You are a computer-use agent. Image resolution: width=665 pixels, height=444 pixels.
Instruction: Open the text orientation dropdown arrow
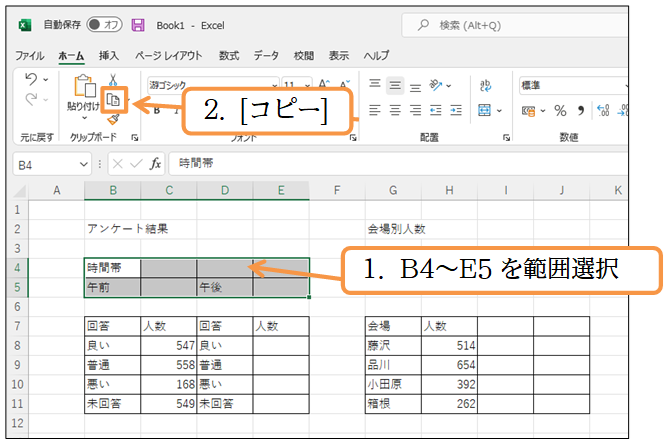point(449,86)
